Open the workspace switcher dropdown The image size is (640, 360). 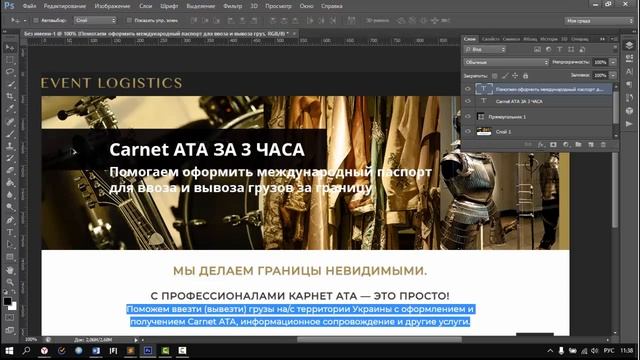pos(598,20)
